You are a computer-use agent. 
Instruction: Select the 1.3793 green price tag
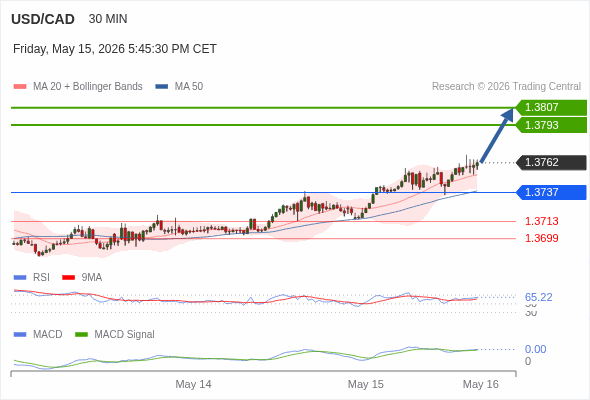click(x=551, y=125)
